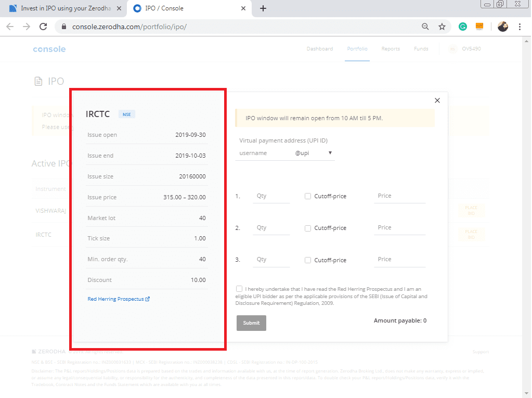Submit the IPO bid
This screenshot has height=398, width=532.
point(251,323)
